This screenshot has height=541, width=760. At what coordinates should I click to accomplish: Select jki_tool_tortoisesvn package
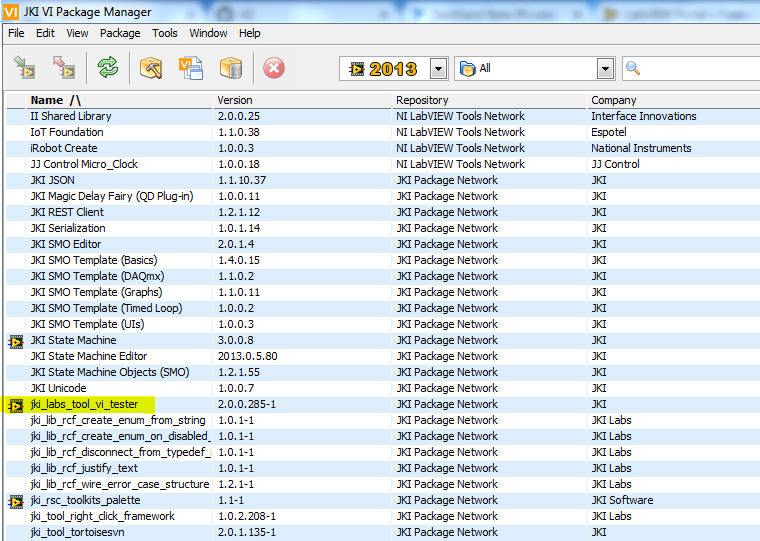[77, 532]
